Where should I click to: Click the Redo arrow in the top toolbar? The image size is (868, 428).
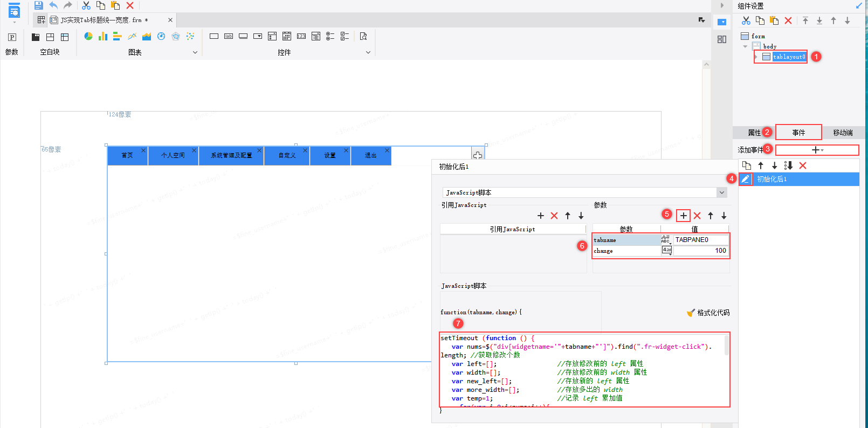click(68, 5)
